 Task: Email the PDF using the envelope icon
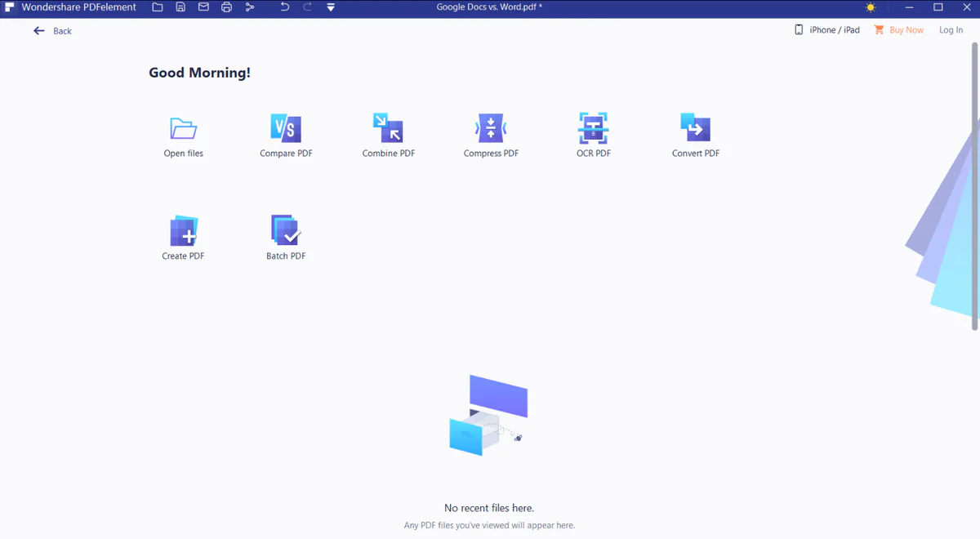coord(203,7)
